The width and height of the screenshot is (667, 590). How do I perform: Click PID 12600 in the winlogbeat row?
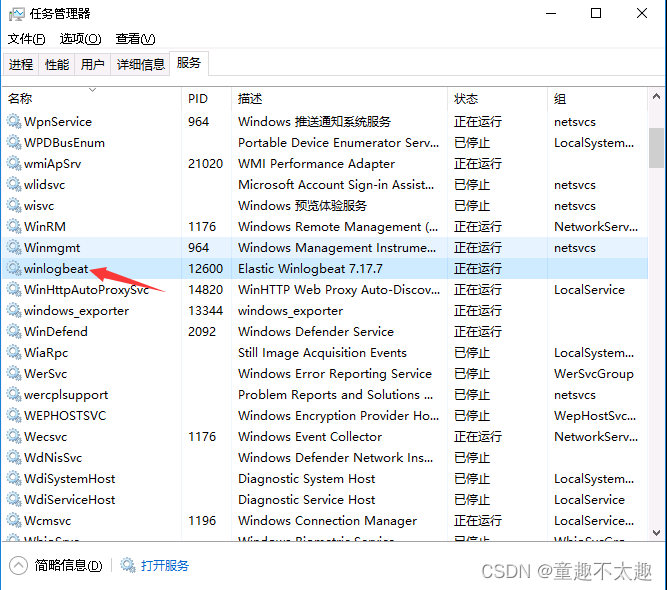[205, 269]
